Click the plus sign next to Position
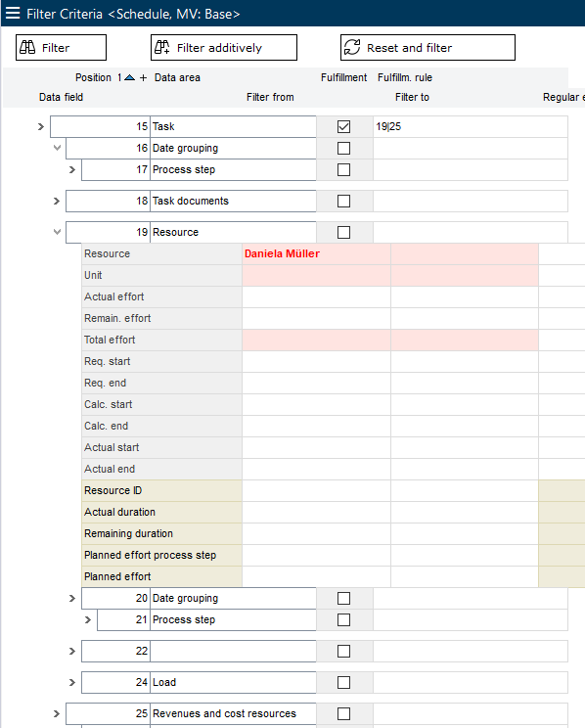 click(x=143, y=77)
